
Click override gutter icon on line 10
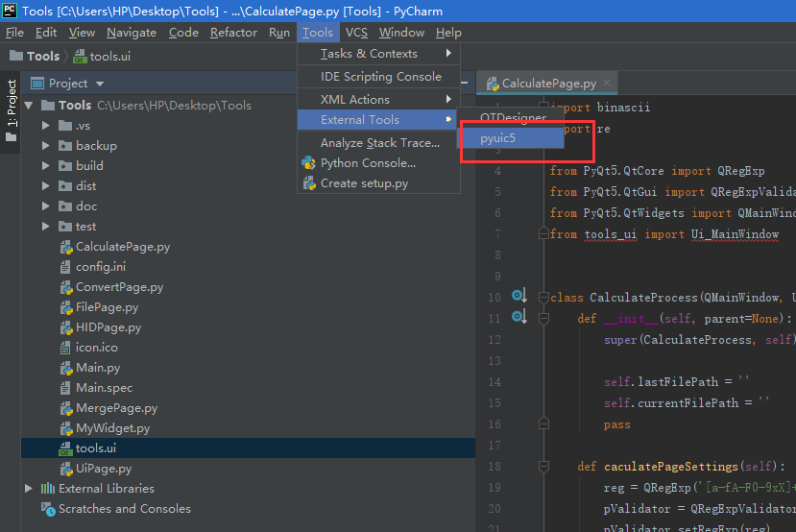point(519,295)
